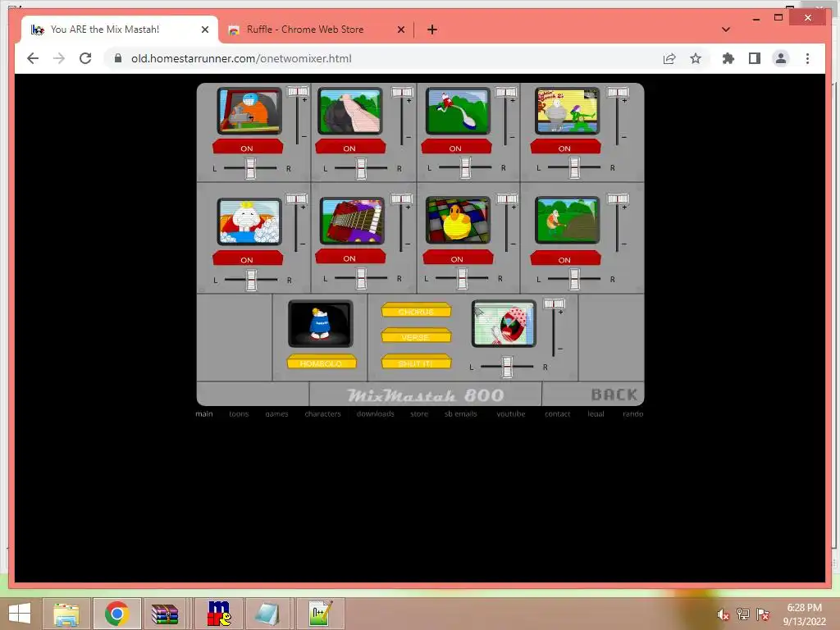The image size is (840, 630).
Task: Toggle ON button under spoon kicker channel
Action: pyautogui.click(x=456, y=147)
